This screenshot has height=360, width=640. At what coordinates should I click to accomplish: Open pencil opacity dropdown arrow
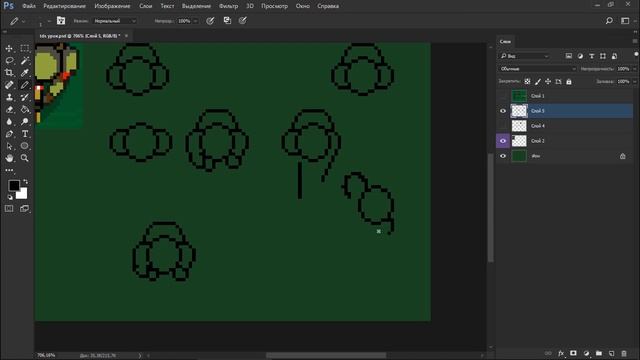[x=196, y=21]
